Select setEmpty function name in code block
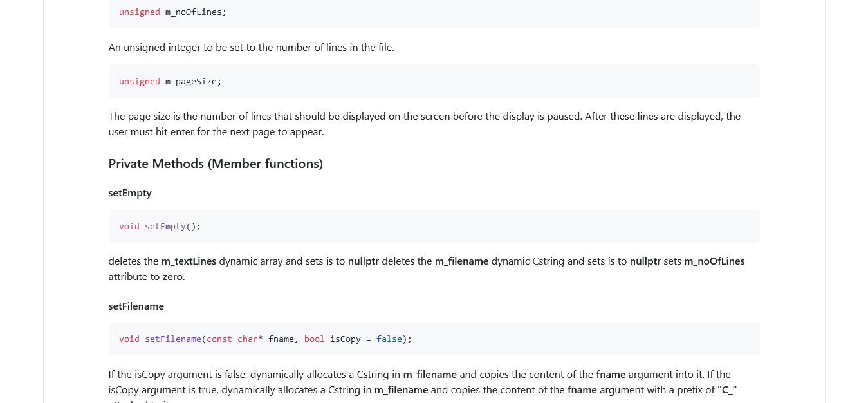The height and width of the screenshot is (403, 868). [165, 226]
